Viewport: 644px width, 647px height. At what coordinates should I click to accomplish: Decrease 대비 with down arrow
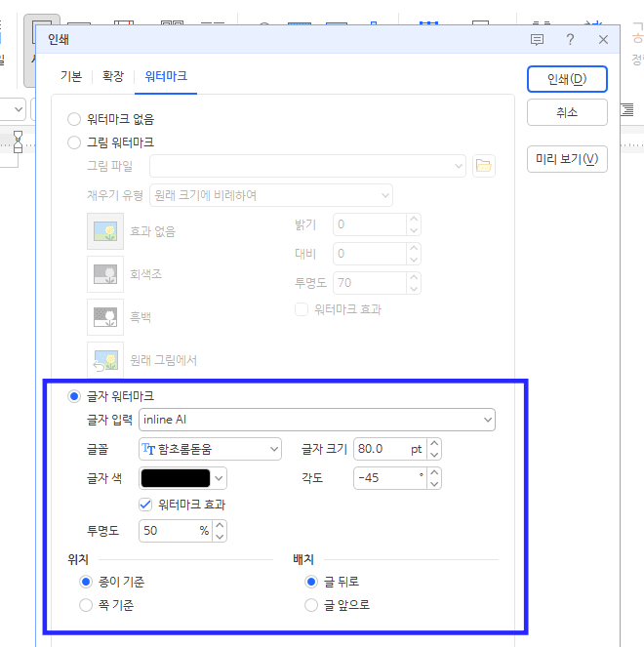point(414,260)
